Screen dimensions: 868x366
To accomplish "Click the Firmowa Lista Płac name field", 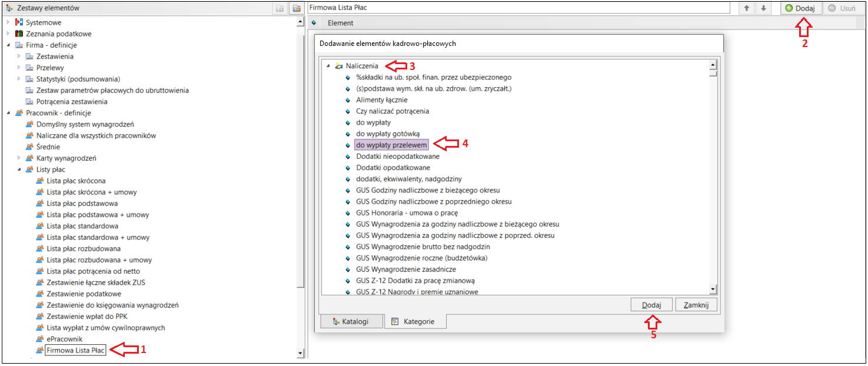I will 518,8.
